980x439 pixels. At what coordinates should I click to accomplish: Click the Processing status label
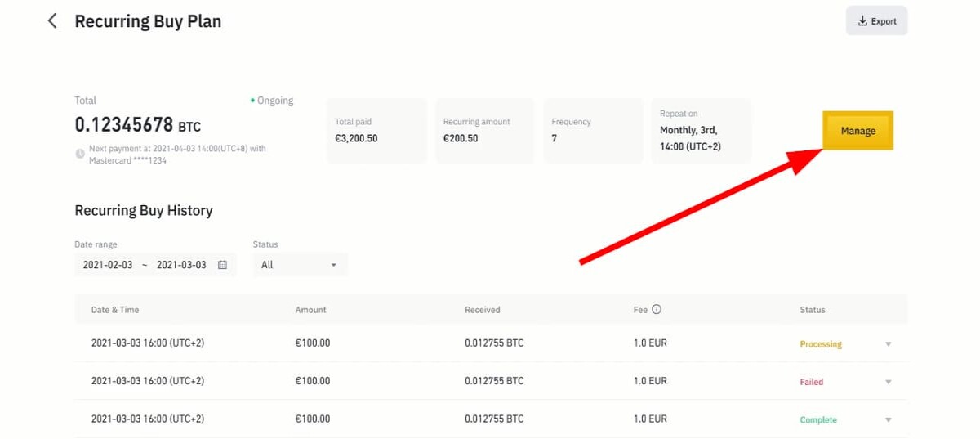coord(821,344)
